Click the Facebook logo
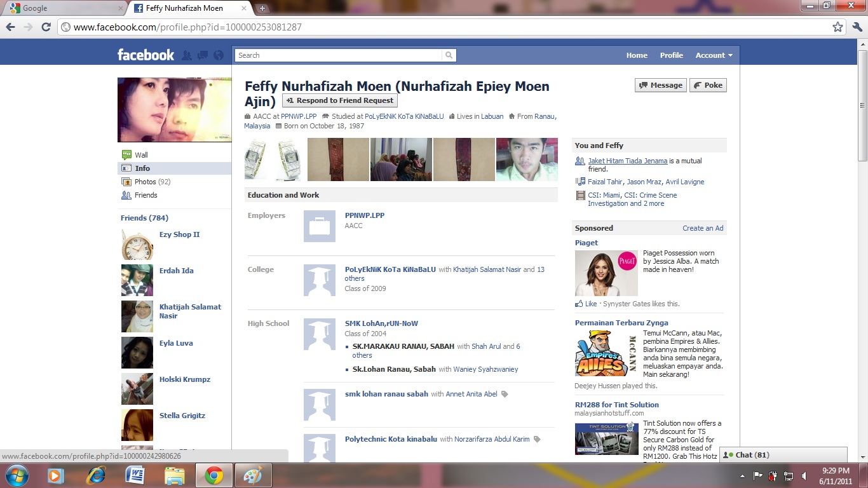This screenshot has width=868, height=488. [x=146, y=55]
